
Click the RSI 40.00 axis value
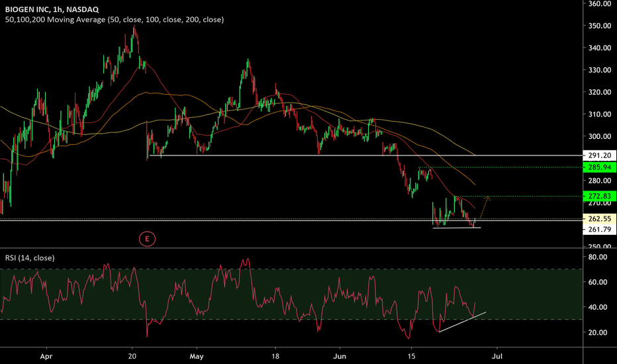pyautogui.click(x=598, y=307)
